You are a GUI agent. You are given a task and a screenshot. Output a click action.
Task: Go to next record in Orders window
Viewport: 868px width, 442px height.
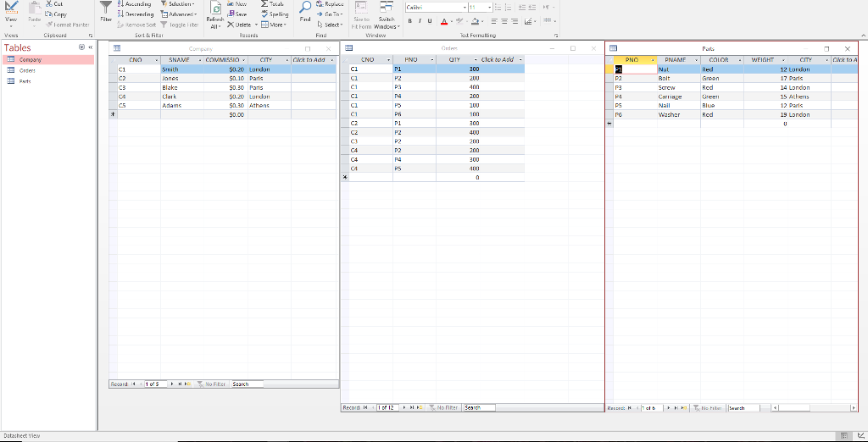pyautogui.click(x=404, y=407)
